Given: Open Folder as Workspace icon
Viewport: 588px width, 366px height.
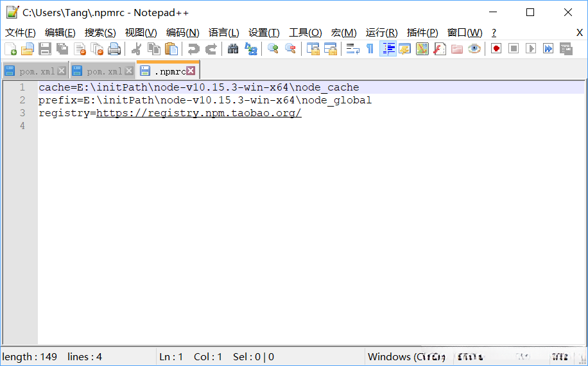Looking at the screenshot, I should [x=457, y=49].
